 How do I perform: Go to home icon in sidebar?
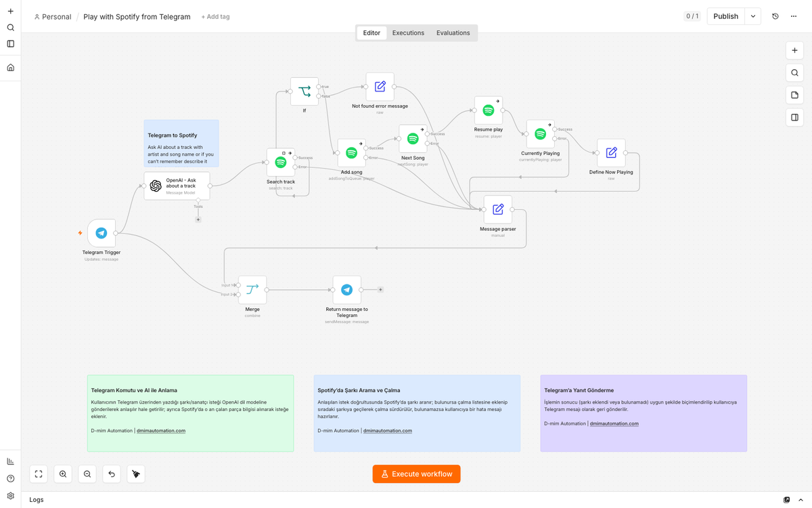click(x=10, y=68)
